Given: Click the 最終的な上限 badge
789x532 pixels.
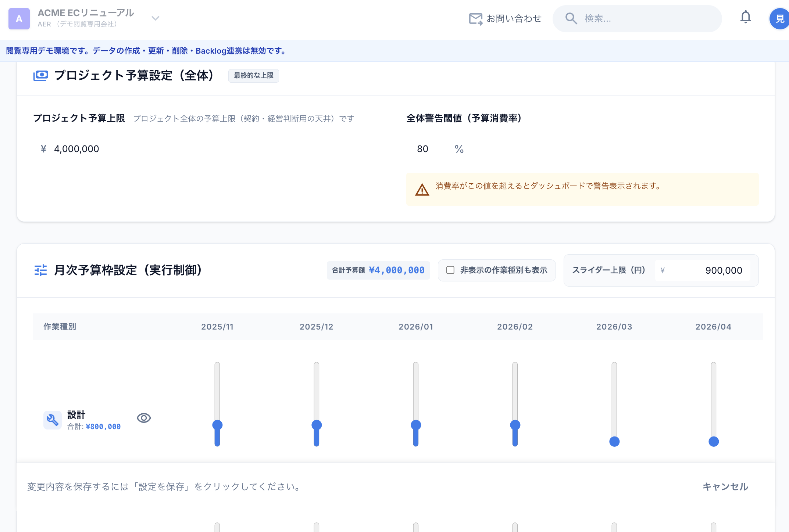Looking at the screenshot, I should (x=253, y=75).
